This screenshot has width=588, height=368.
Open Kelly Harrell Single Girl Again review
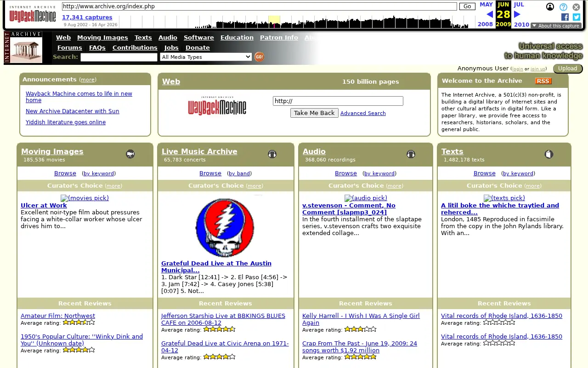pyautogui.click(x=361, y=319)
